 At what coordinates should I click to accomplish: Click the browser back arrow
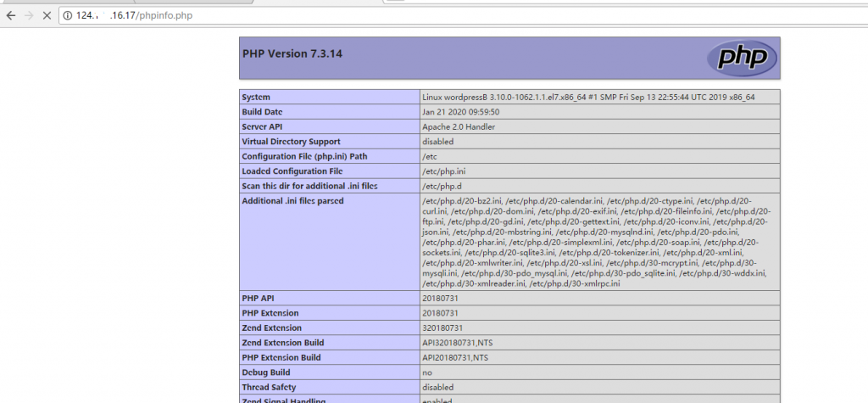pos(10,15)
